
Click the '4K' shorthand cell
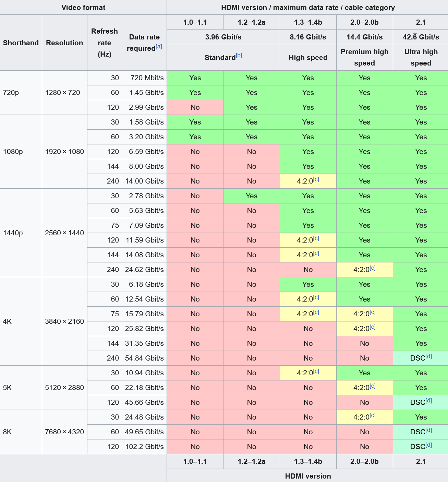coord(21,321)
